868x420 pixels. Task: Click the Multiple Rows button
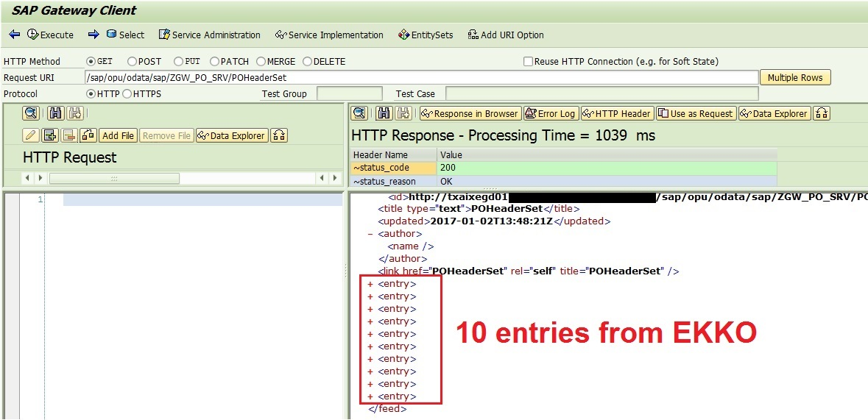pos(795,78)
